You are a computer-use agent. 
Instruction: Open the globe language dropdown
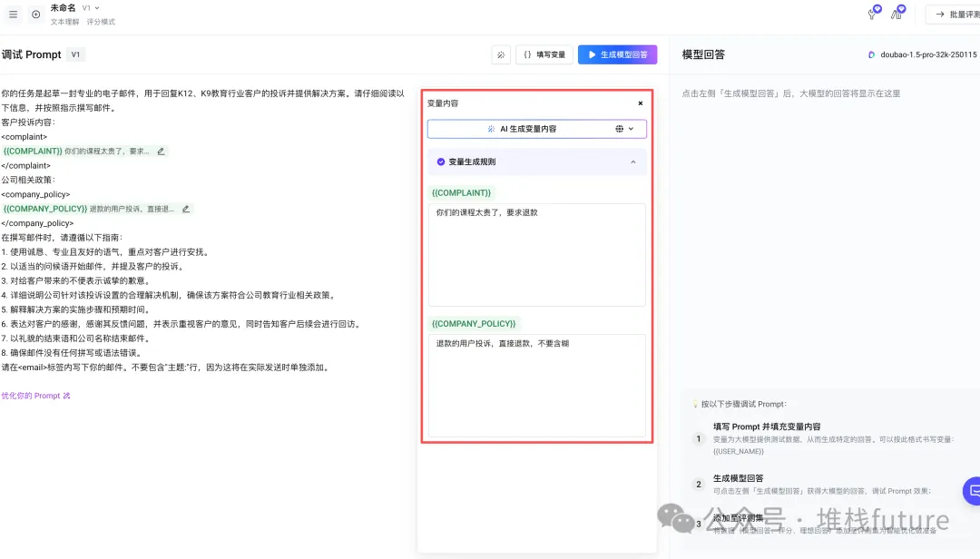click(625, 129)
